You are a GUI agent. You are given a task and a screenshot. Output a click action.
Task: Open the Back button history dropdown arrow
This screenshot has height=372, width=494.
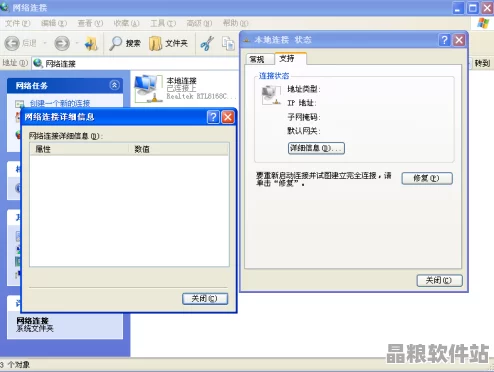pos(45,43)
